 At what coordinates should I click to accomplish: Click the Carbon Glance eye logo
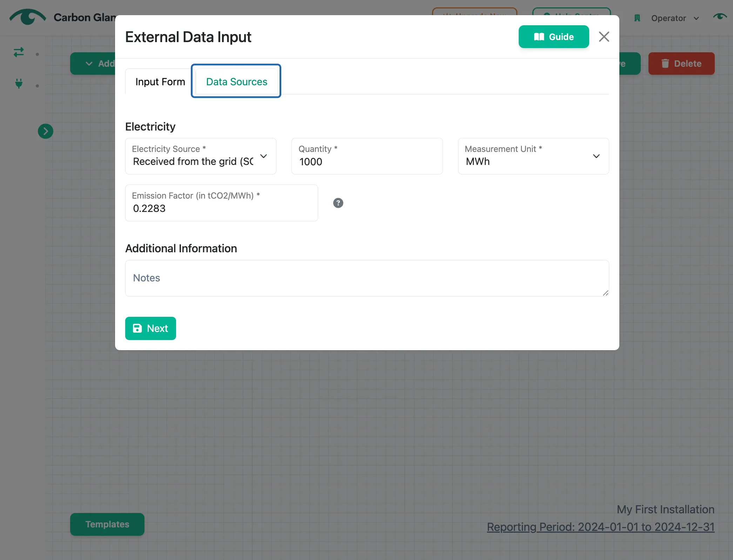point(27,17)
